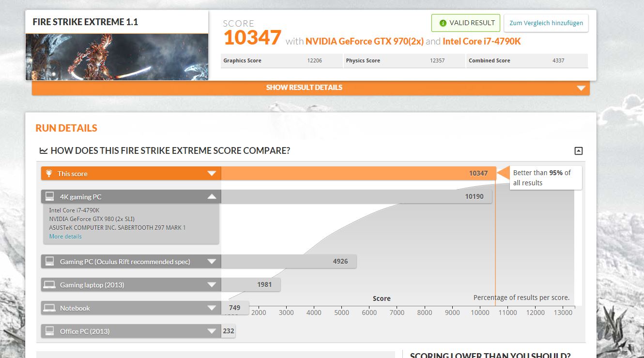The height and width of the screenshot is (358, 644).
Task: Click the Combined Score label
Action: [x=490, y=60]
